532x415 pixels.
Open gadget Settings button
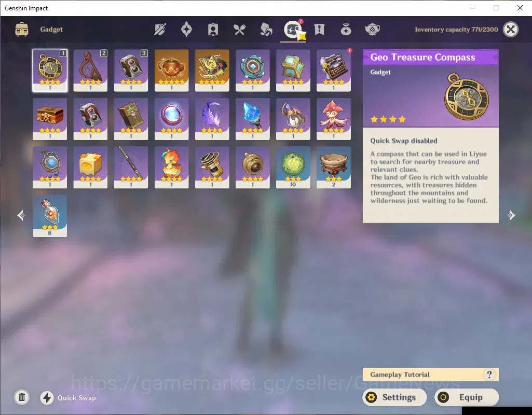coord(394,397)
